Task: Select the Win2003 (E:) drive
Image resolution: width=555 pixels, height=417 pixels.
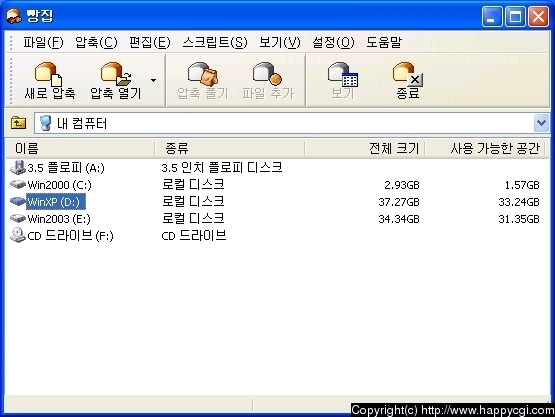Action: pyautogui.click(x=59, y=219)
